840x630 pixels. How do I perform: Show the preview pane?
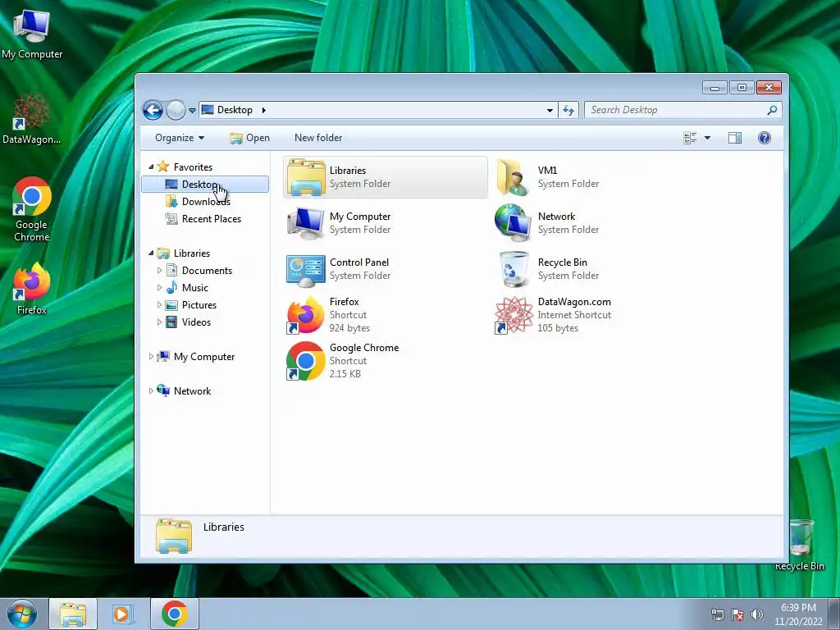click(735, 138)
